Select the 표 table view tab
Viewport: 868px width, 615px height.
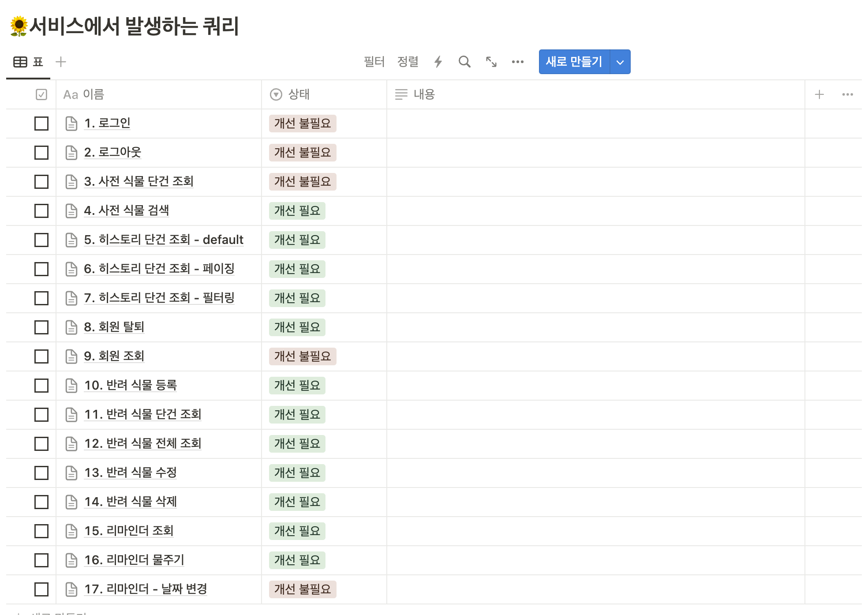(x=29, y=62)
